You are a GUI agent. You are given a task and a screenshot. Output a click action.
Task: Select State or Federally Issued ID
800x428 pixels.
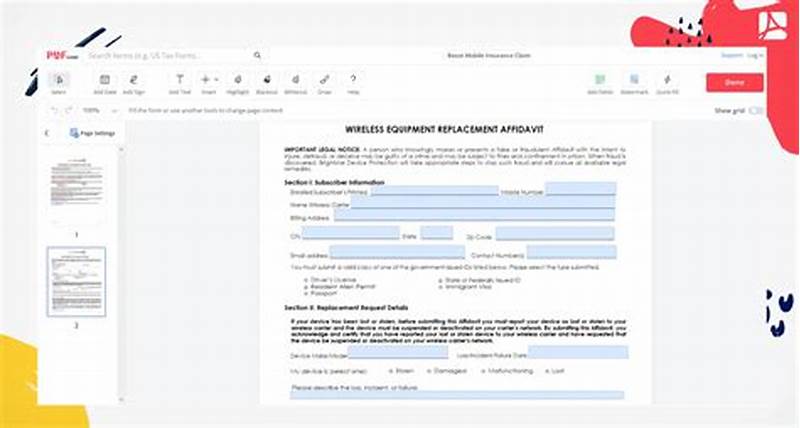click(x=479, y=280)
